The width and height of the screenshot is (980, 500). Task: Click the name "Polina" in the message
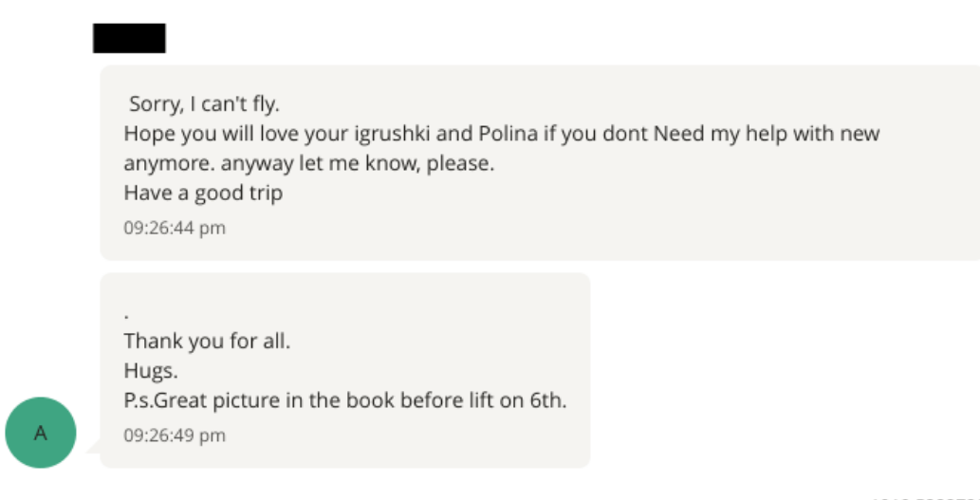click(x=508, y=134)
